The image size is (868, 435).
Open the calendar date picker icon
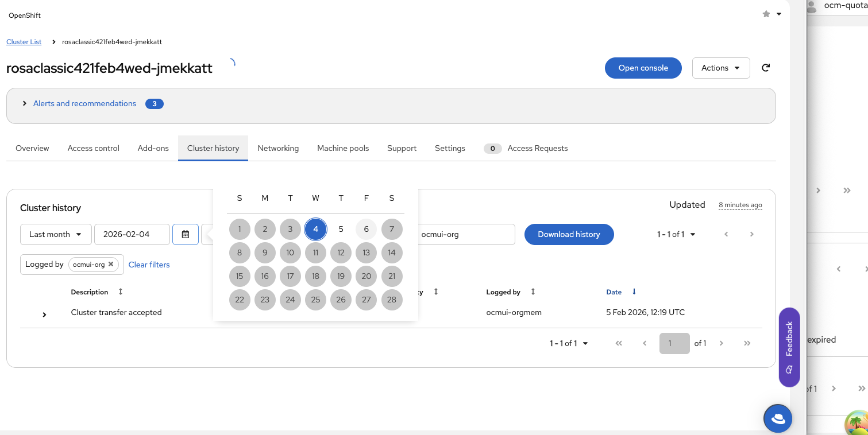tap(186, 234)
